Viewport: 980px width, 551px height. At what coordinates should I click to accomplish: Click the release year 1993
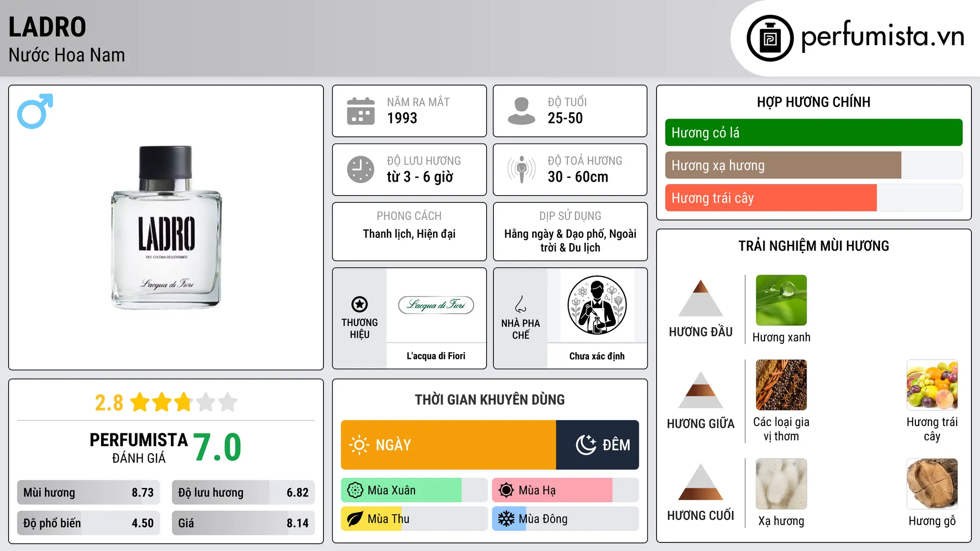[402, 118]
